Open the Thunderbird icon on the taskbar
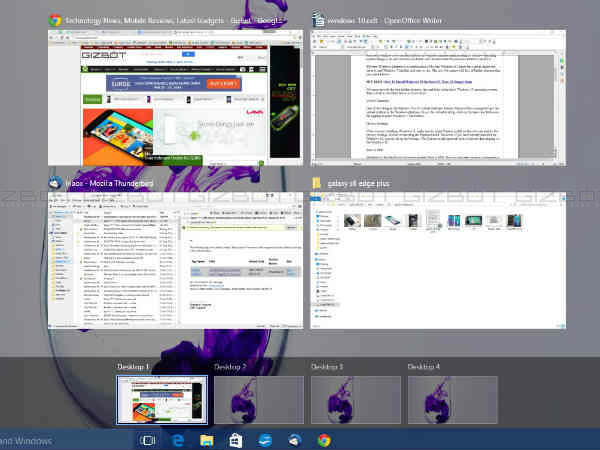Image resolution: width=600 pixels, height=450 pixels. [295, 440]
